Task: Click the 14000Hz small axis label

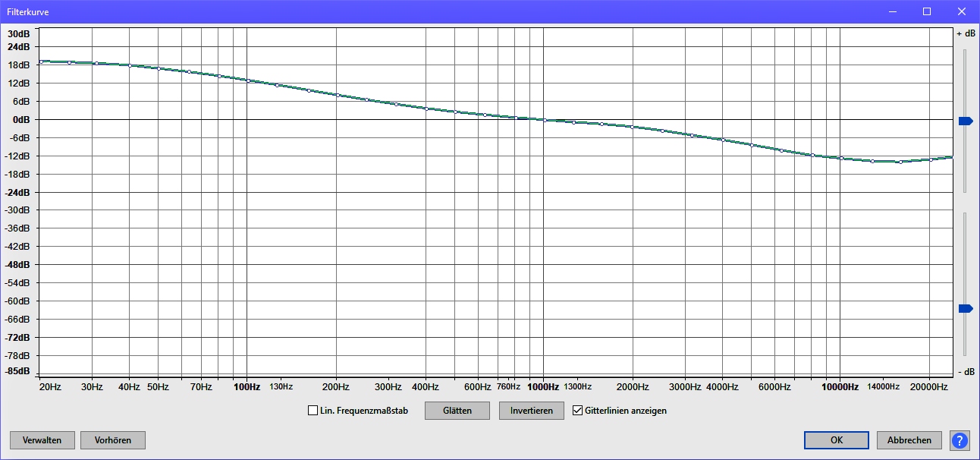Action: tap(884, 387)
